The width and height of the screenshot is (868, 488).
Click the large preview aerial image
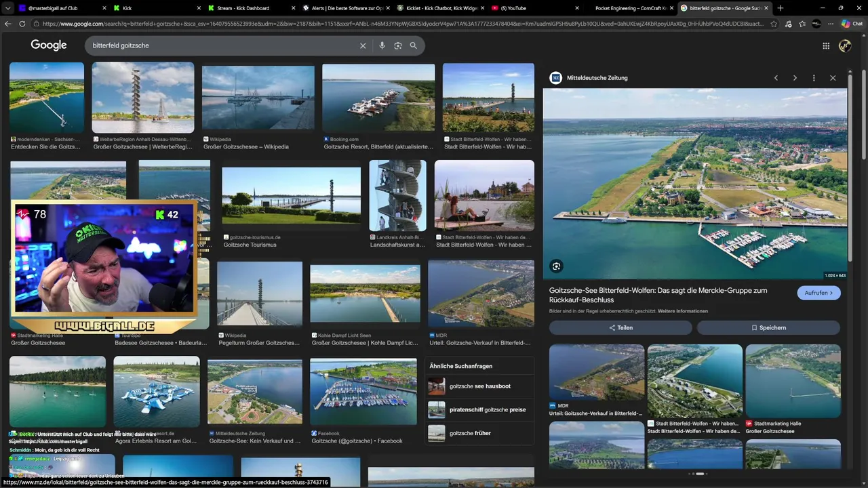[694, 184]
